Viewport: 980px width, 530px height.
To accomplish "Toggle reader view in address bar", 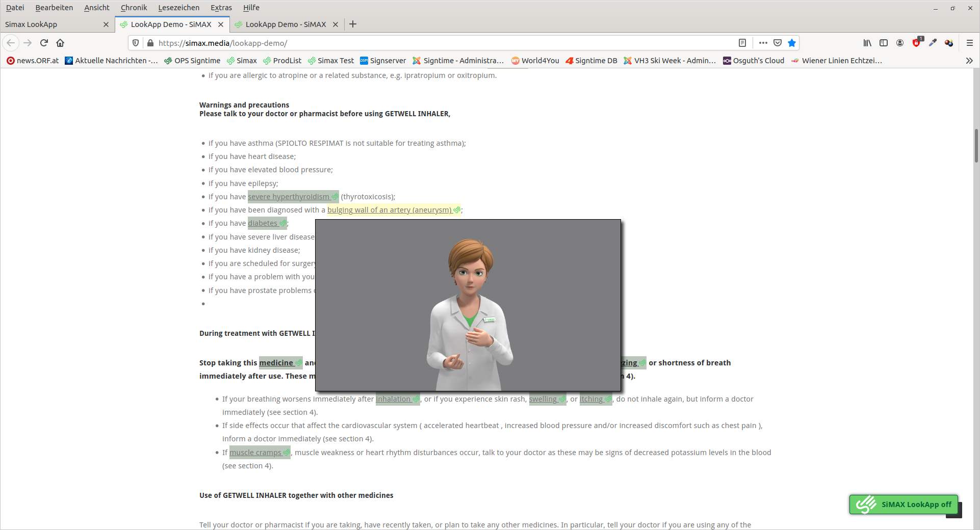I will 742,43.
